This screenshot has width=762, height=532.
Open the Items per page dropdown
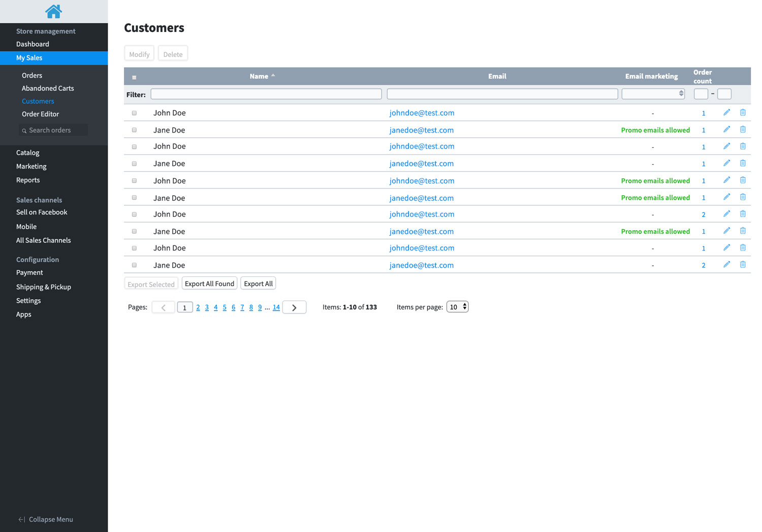[x=457, y=307]
